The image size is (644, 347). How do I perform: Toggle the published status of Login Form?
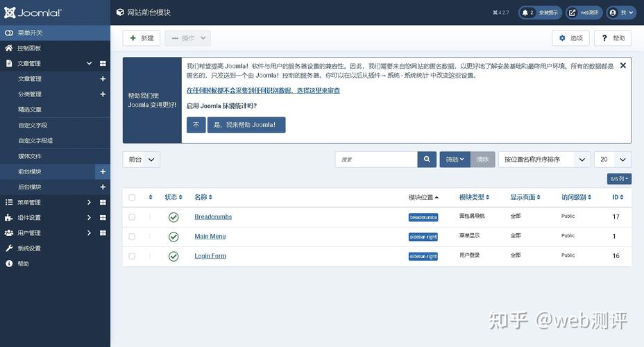pos(173,257)
